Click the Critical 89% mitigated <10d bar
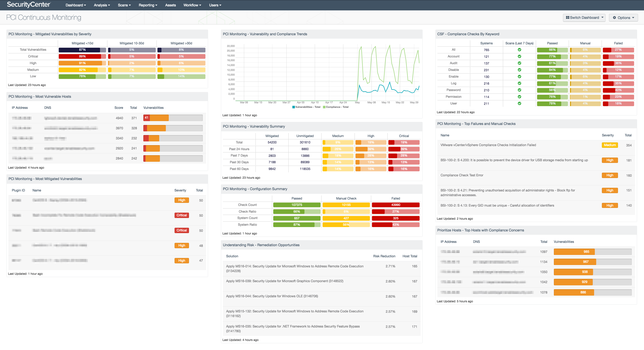Viewport: 644px width, 350px height. tap(82, 57)
